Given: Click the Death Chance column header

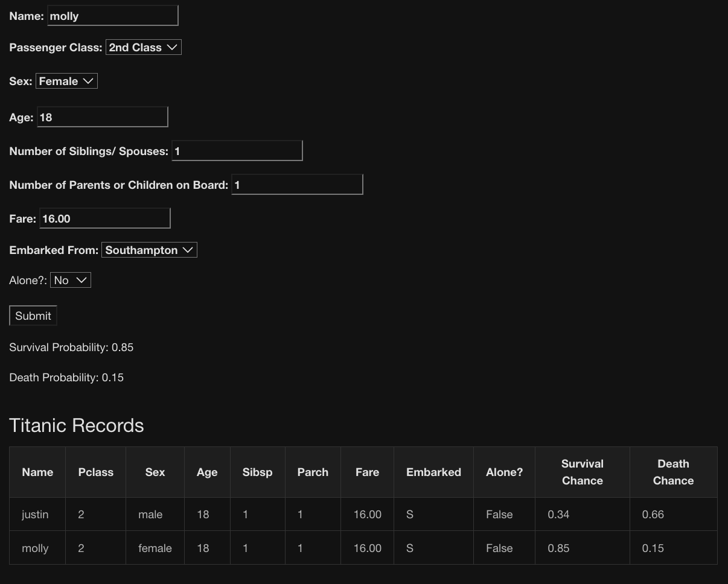Looking at the screenshot, I should click(x=674, y=472).
